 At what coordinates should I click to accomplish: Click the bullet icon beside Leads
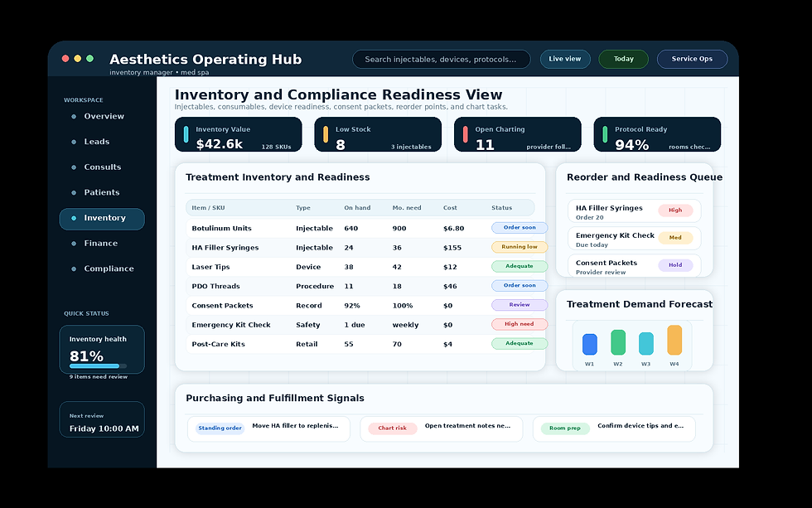point(74,142)
